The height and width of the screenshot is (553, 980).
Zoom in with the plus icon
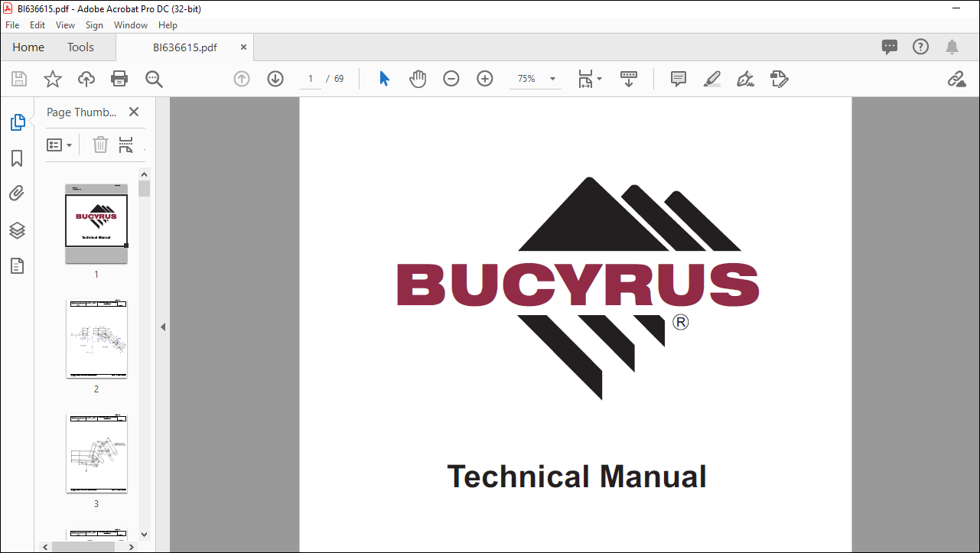485,79
